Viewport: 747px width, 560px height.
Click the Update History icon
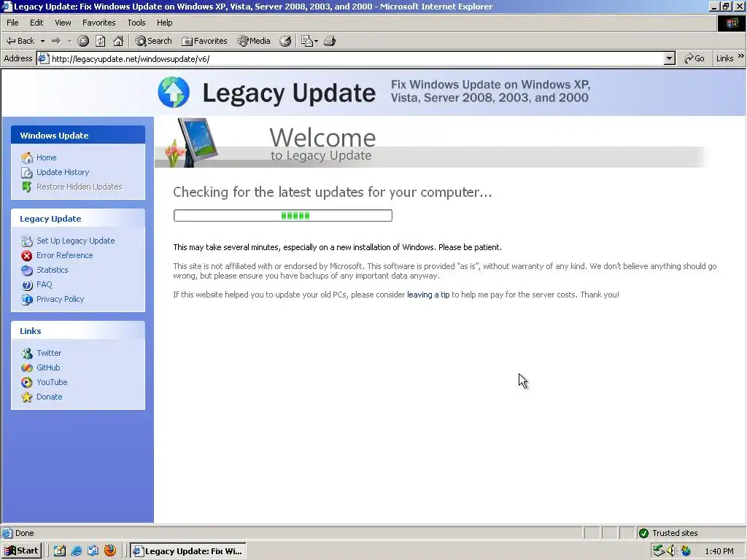(27, 172)
